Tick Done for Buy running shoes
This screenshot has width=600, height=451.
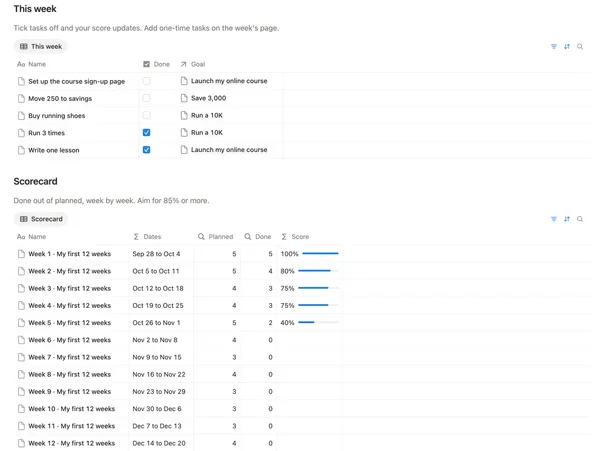146,115
